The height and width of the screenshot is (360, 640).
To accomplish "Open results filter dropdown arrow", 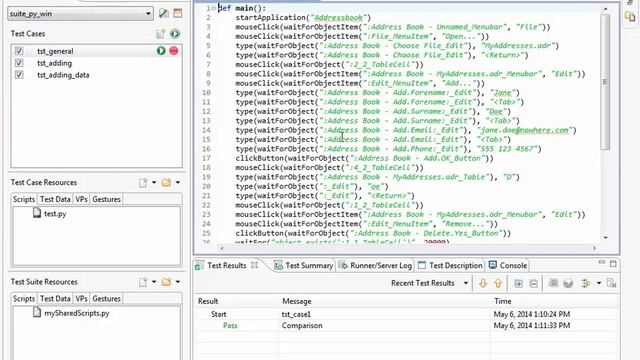I will 599,283.
